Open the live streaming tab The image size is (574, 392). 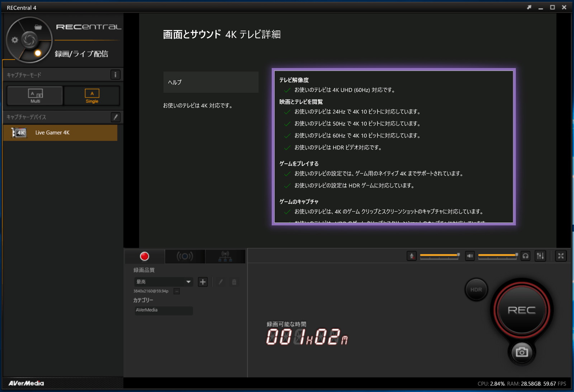185,257
